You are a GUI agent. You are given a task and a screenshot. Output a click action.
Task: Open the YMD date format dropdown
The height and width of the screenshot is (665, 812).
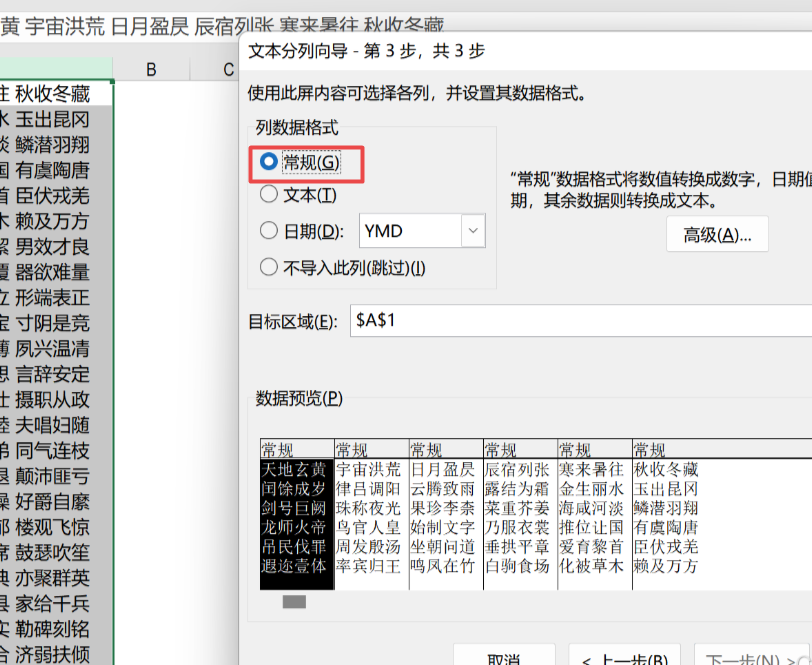[473, 231]
